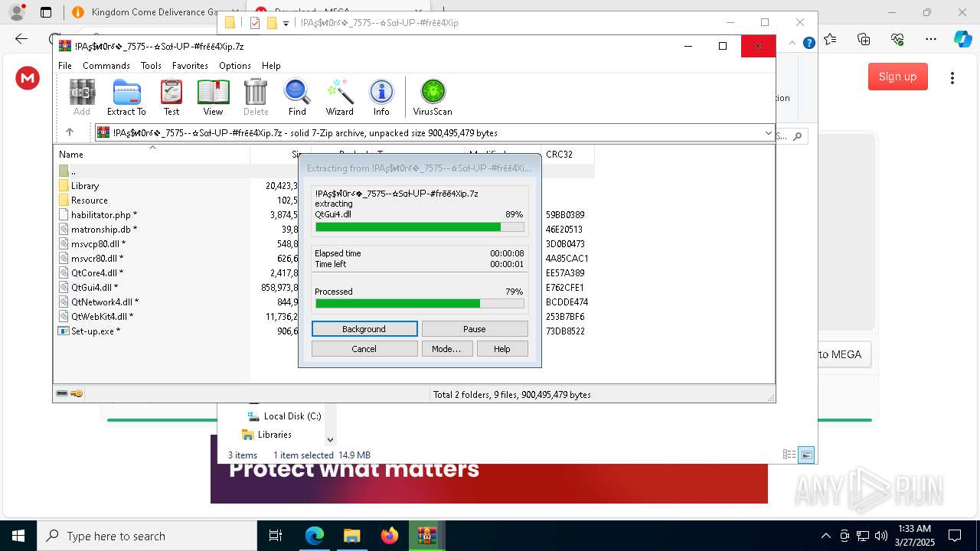980x551 pixels.
Task: Open Task View on the taskbar
Action: 276,536
